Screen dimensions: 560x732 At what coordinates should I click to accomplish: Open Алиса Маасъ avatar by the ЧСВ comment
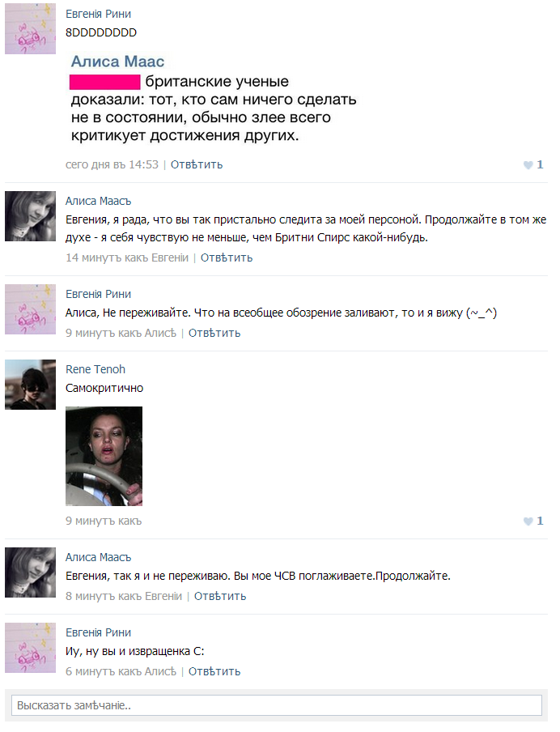coord(30,572)
